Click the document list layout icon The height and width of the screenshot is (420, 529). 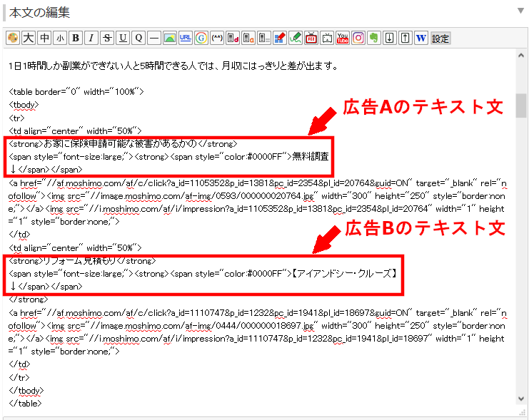(264, 38)
